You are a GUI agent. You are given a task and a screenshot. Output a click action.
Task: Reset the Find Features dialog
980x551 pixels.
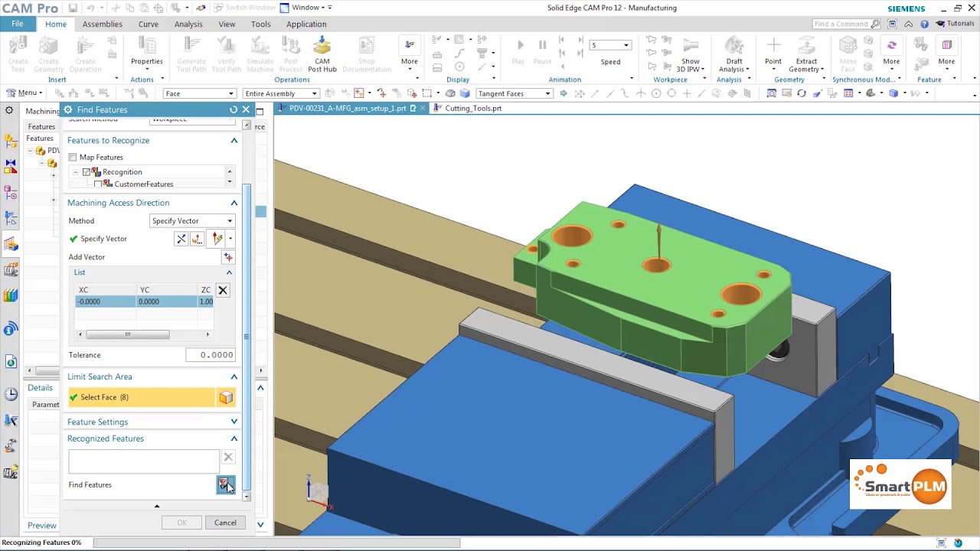click(234, 110)
